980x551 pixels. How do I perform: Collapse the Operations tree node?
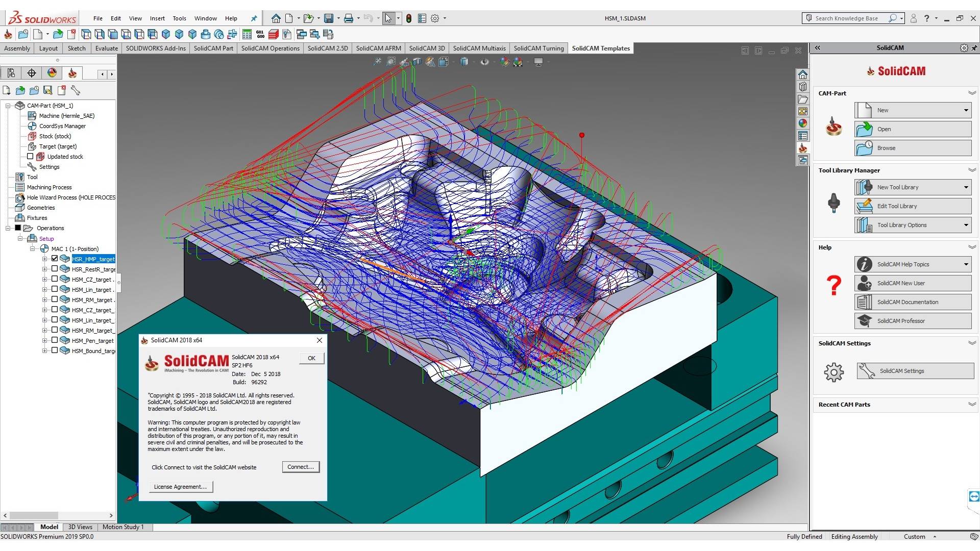click(8, 228)
